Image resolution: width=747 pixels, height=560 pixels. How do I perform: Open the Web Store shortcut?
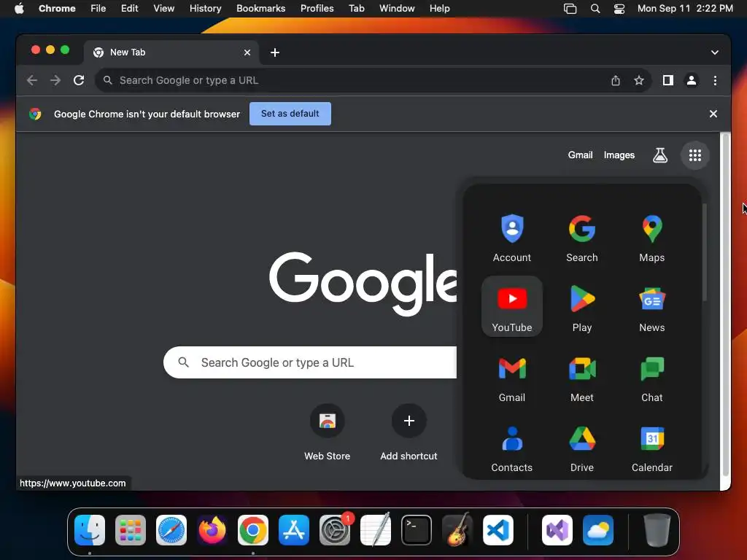click(x=328, y=432)
